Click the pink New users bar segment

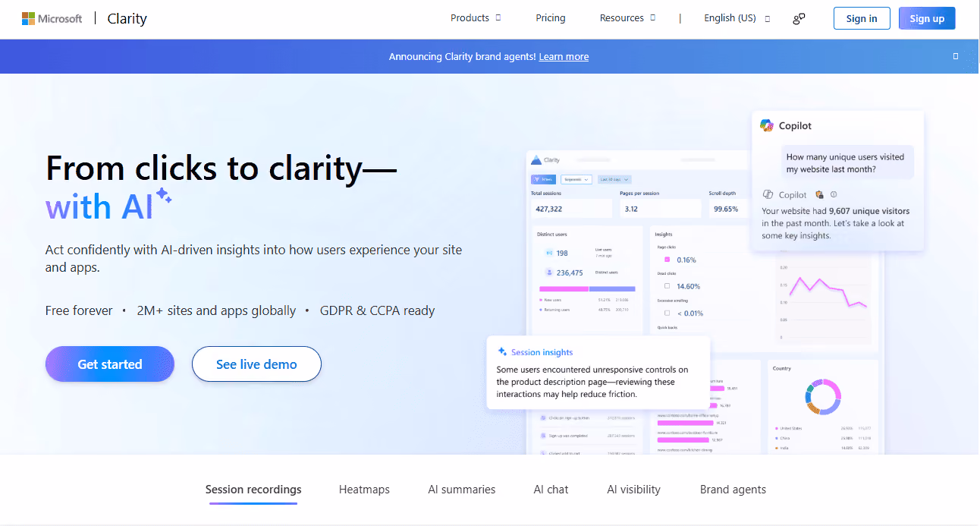(x=564, y=288)
